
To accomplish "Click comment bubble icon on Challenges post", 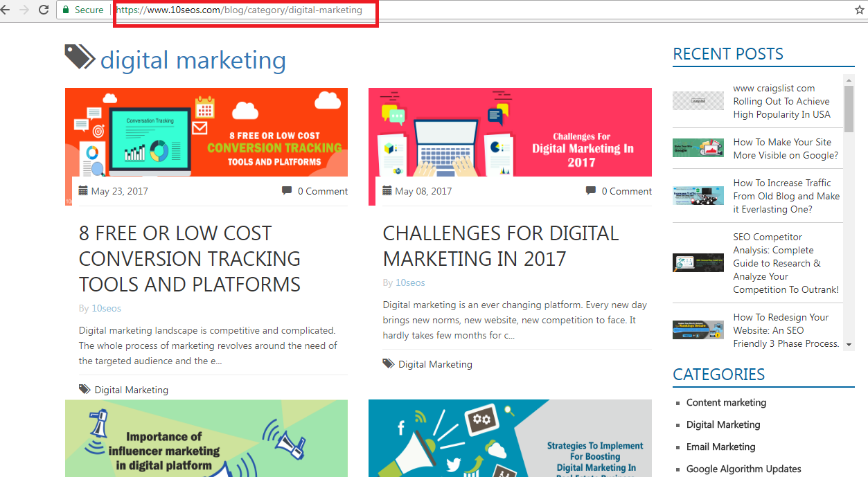I will 590,190.
